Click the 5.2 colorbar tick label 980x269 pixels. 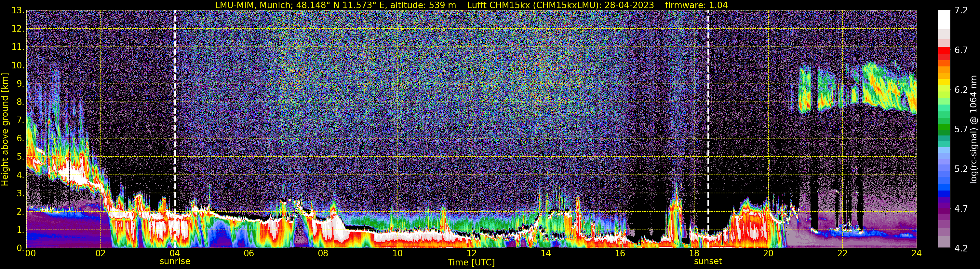click(961, 169)
